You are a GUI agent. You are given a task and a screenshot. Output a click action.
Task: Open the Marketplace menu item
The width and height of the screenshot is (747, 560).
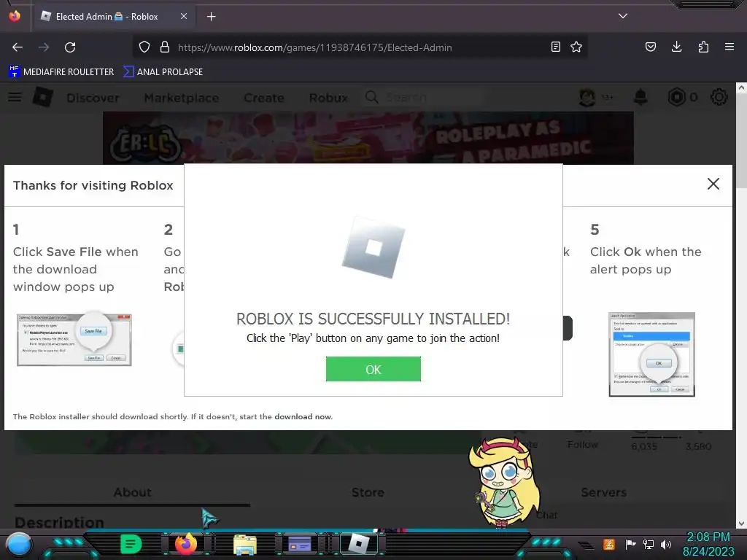182,98
